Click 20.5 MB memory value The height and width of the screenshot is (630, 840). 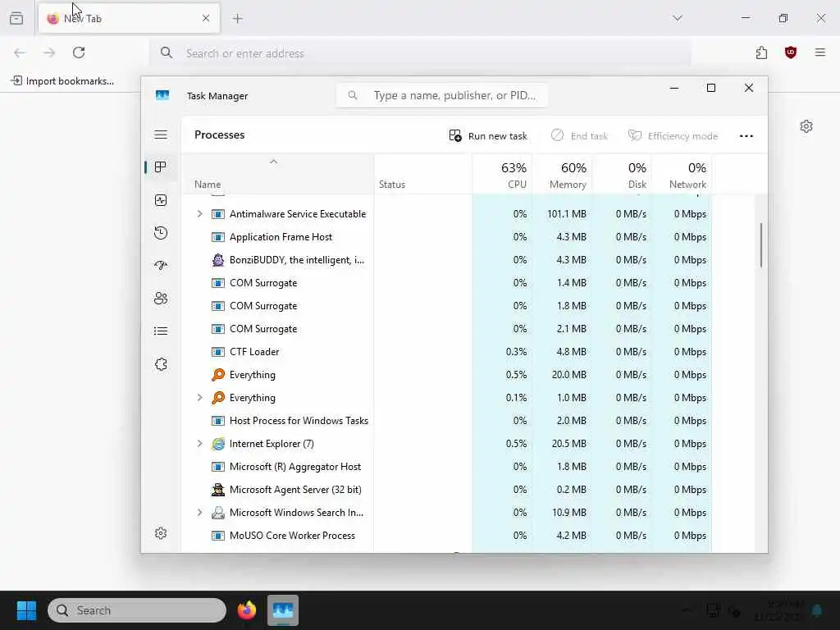click(569, 444)
